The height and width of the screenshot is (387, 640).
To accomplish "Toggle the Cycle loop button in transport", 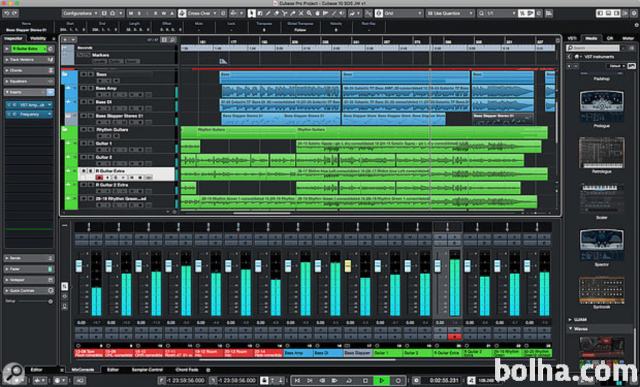I will 349,380.
